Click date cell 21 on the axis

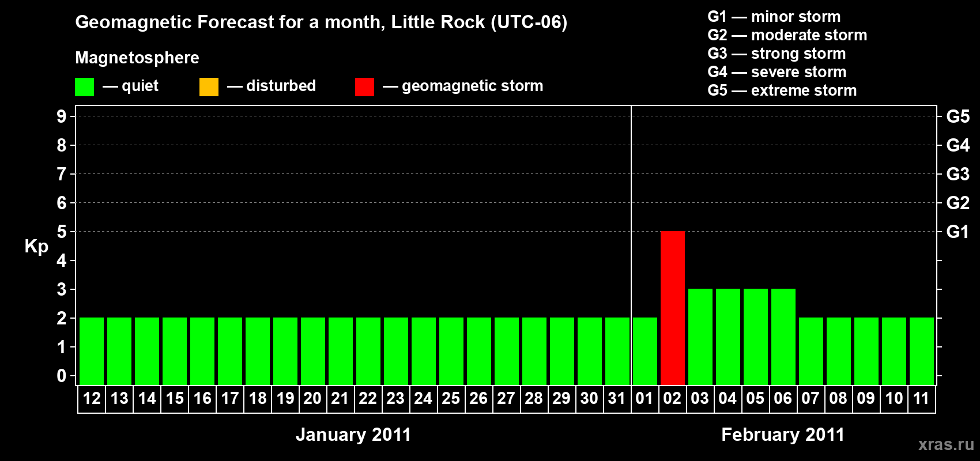tap(341, 399)
